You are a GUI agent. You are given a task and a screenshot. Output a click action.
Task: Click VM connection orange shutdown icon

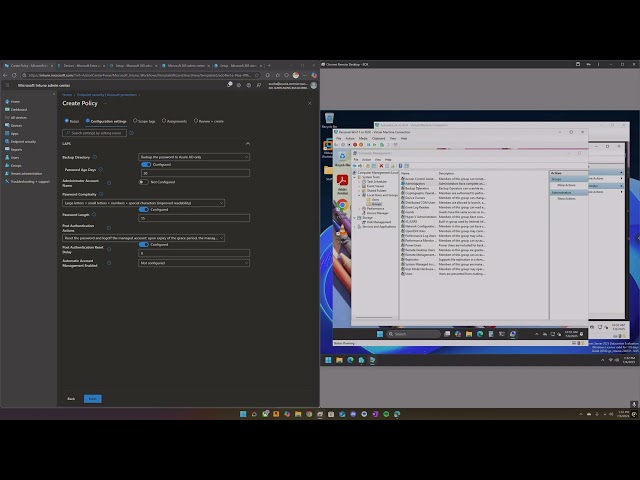(361, 144)
